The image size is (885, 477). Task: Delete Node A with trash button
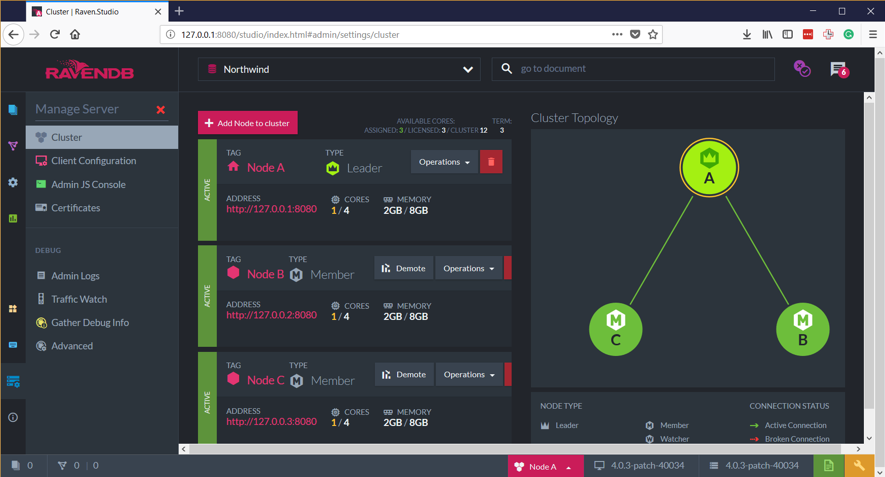(x=491, y=162)
